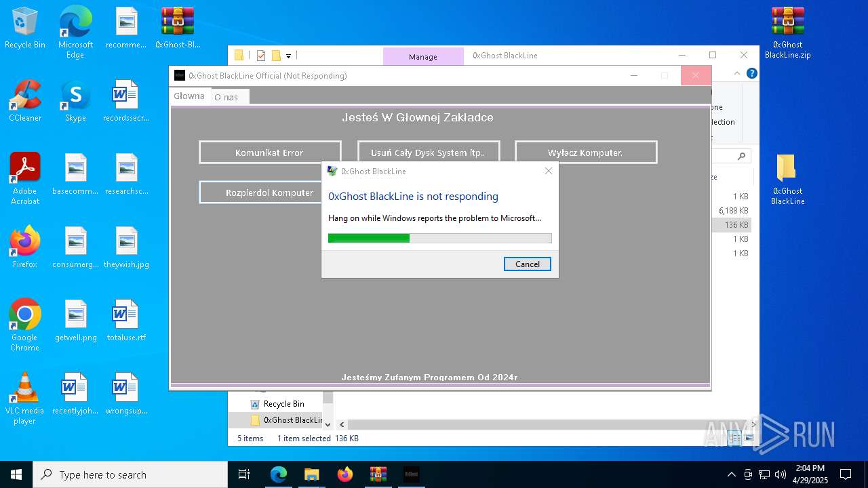868x488 pixels.
Task: Select the getwell.png desktop file
Action: pyautogui.click(x=75, y=321)
